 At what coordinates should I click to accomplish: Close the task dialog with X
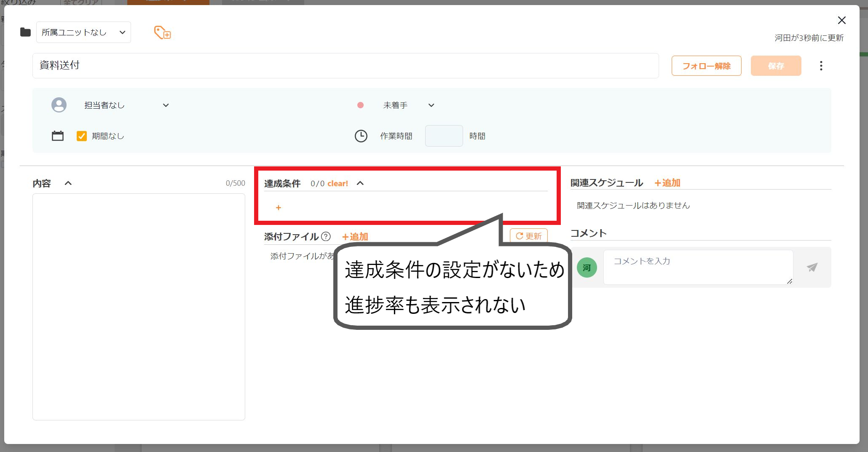[x=841, y=20]
